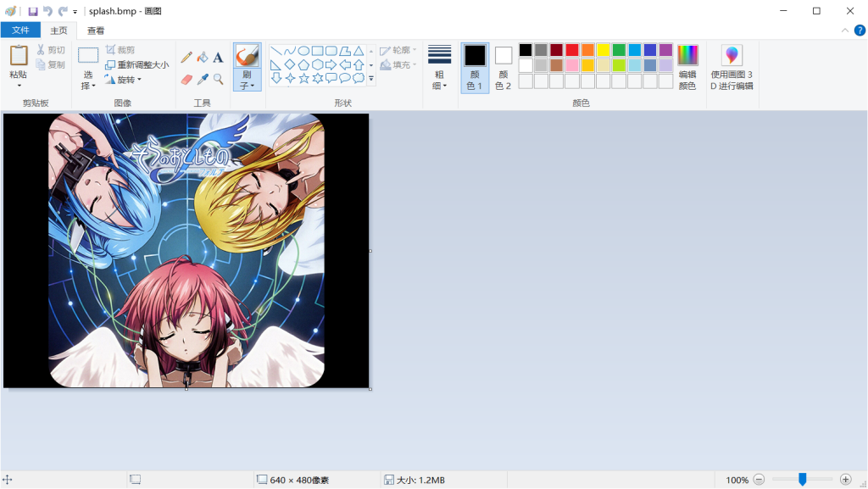Expand the shapes gallery more arrow

371,79
